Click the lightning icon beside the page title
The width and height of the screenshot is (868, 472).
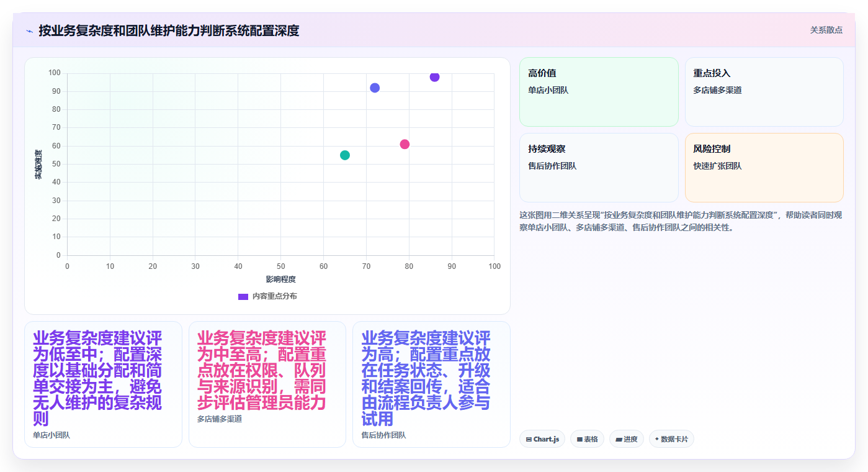[x=30, y=31]
